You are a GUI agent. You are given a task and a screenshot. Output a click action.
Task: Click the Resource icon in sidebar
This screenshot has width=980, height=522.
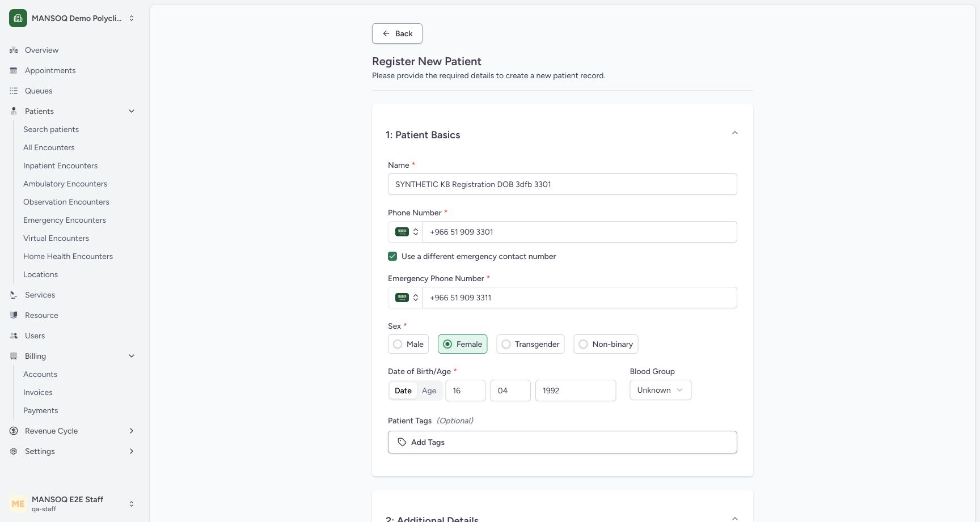(14, 315)
